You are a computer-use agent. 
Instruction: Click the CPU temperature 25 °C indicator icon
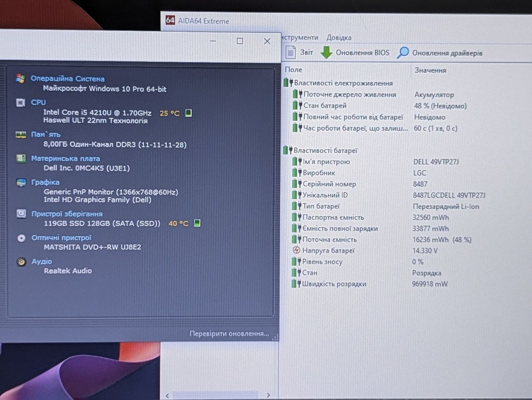pos(188,113)
